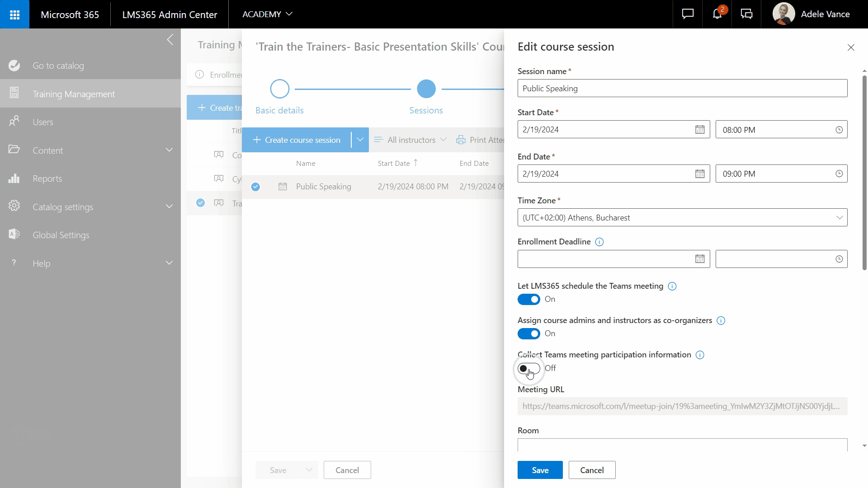Open Enrollment Deadline calendar picker

tap(699, 259)
